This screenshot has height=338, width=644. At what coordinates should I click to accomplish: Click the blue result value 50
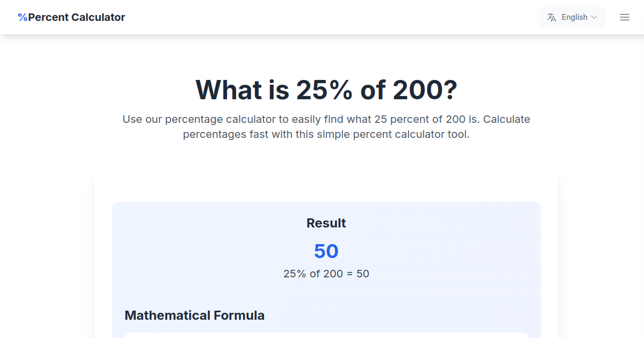326,251
